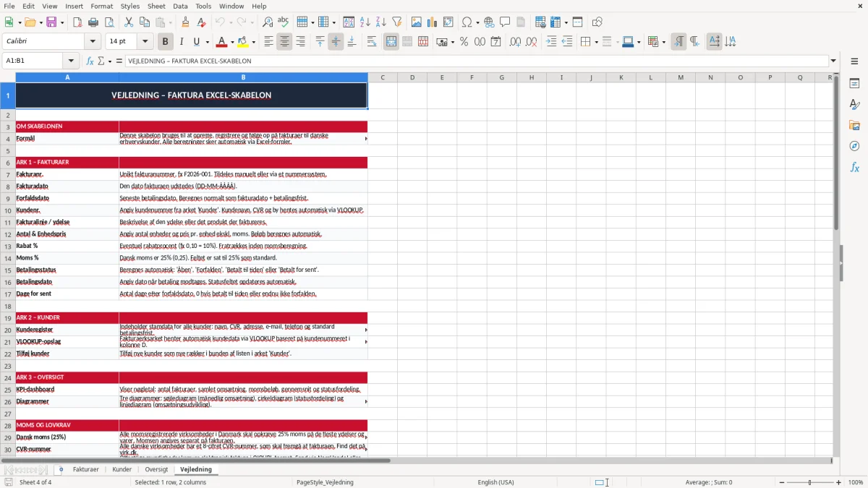Click the AutoFilter funnel icon
The width and height of the screenshot is (868, 488).
pyautogui.click(x=397, y=22)
